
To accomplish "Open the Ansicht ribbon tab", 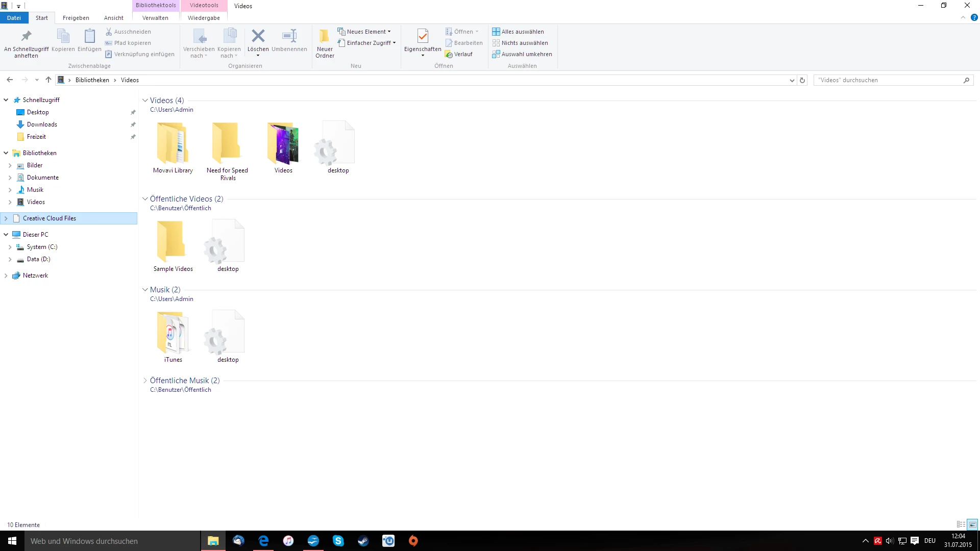I will (113, 18).
